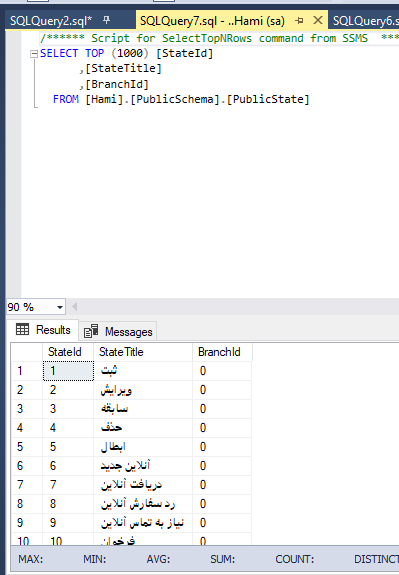Image resolution: width=399 pixels, height=575 pixels.
Task: Select row header 9 in results
Action: click(27, 523)
